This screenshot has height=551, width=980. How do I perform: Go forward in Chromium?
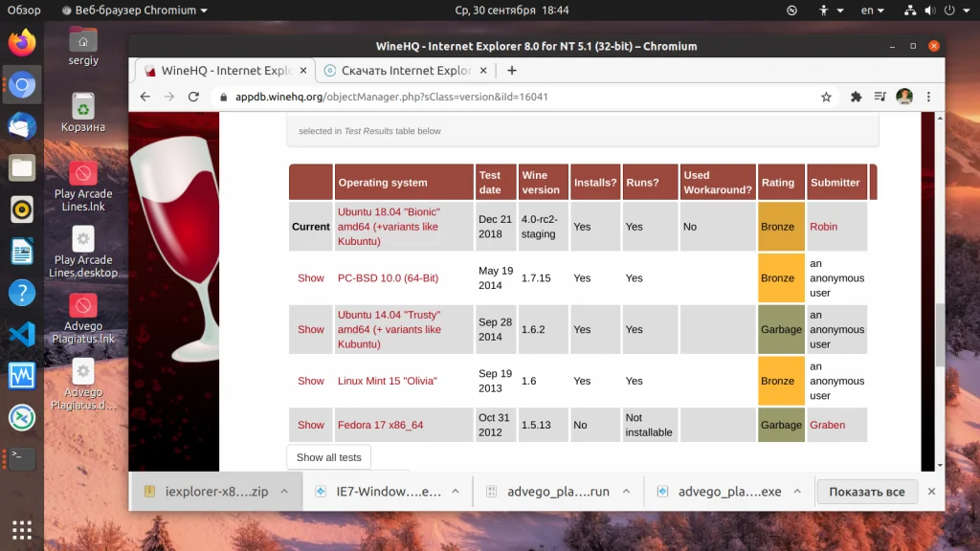(x=169, y=97)
